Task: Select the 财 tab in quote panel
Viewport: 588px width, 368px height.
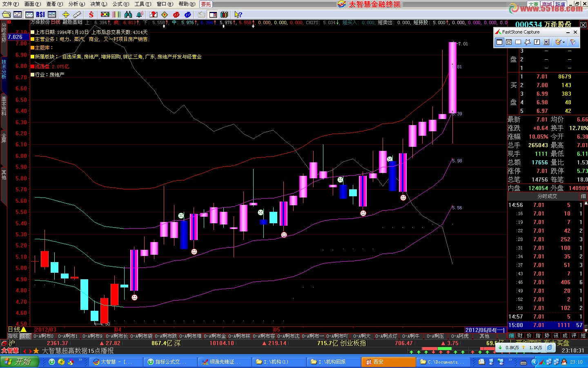Action: pos(520,336)
